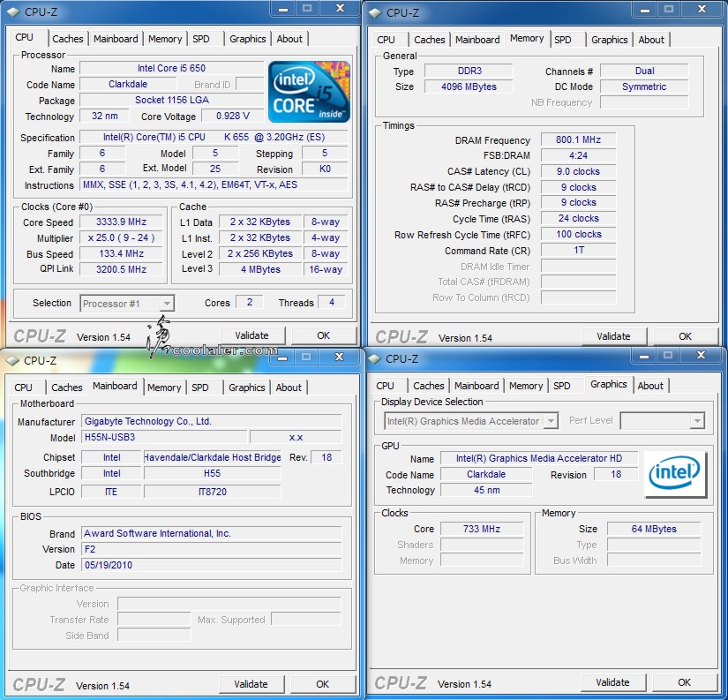The image size is (728, 700).
Task: Click the Multiplier value 'x 25.0 ( 9 - 24 )'
Action: 121,237
